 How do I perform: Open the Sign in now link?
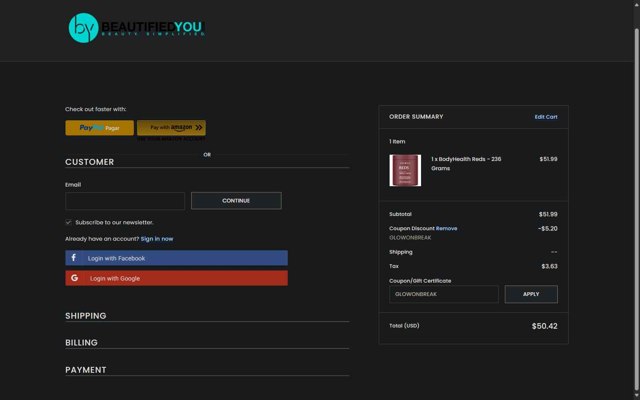157,239
